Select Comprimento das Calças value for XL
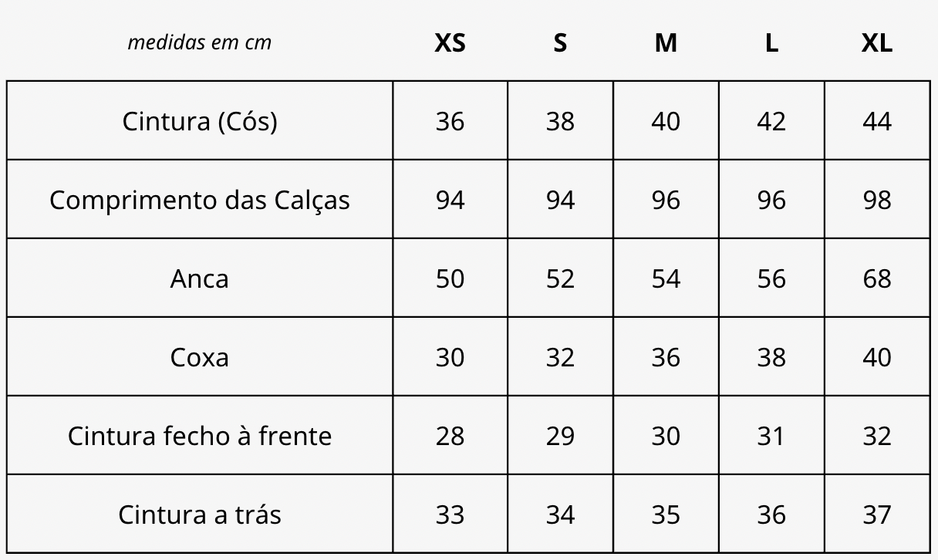Screen dimensions: 938x560 tap(876, 200)
